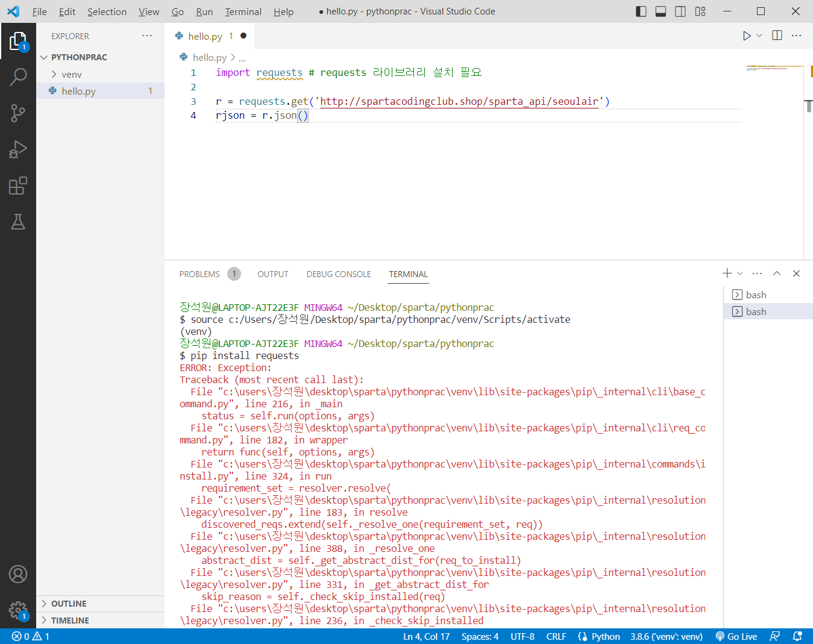The height and width of the screenshot is (644, 813).
Task: Open the Source Control view
Action: 18,113
